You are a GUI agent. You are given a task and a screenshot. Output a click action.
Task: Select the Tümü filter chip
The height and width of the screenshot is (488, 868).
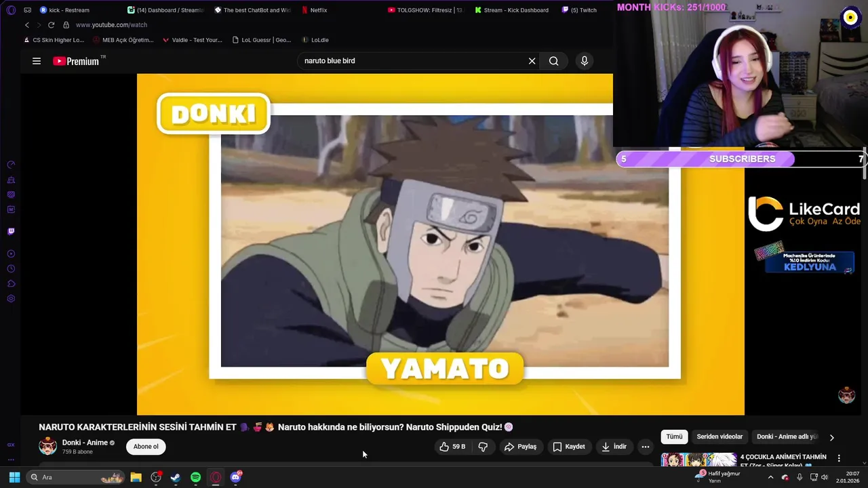click(x=674, y=437)
